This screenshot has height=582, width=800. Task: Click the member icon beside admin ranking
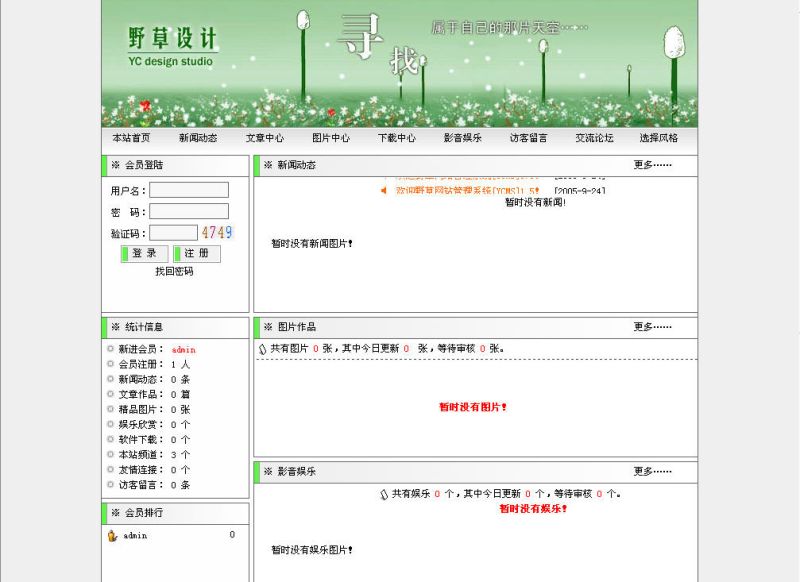pyautogui.click(x=112, y=536)
